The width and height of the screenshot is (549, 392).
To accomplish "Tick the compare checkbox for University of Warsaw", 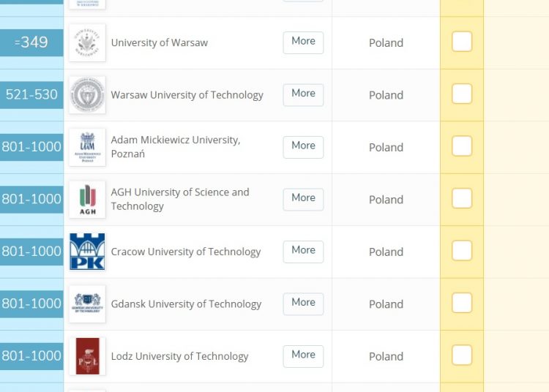I will (x=462, y=42).
